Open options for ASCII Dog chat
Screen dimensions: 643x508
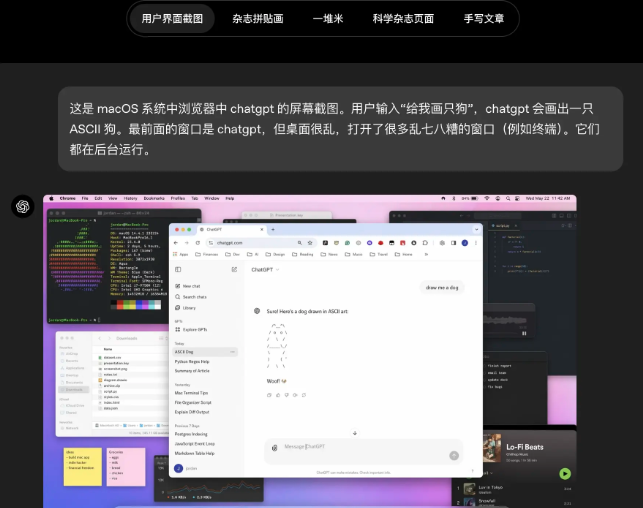(233, 352)
